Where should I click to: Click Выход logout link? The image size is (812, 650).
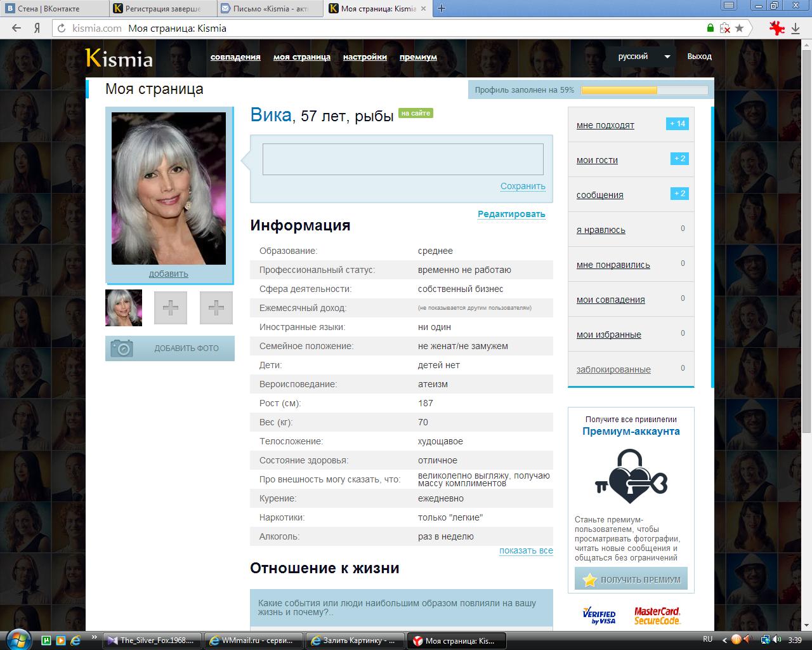coord(699,56)
